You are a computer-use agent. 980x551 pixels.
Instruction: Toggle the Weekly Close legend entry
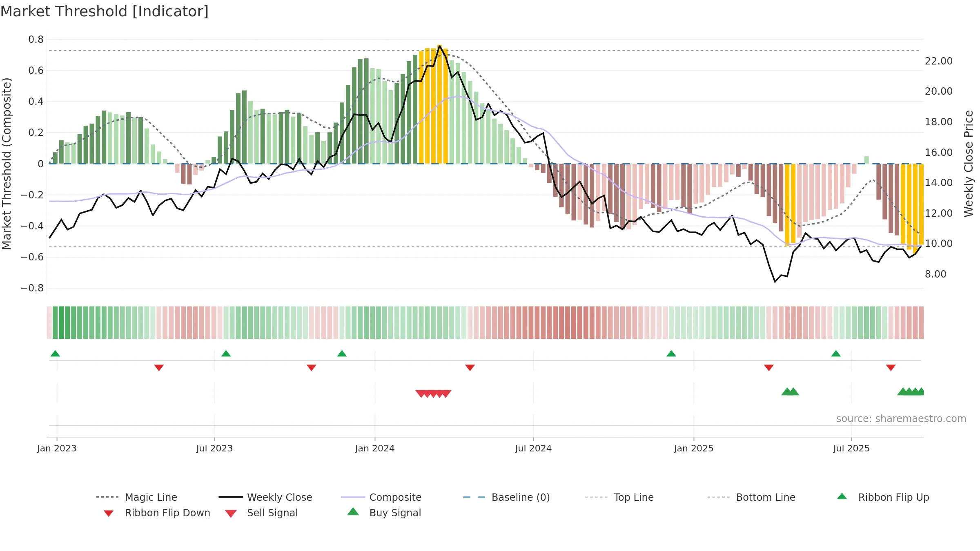pyautogui.click(x=265, y=497)
